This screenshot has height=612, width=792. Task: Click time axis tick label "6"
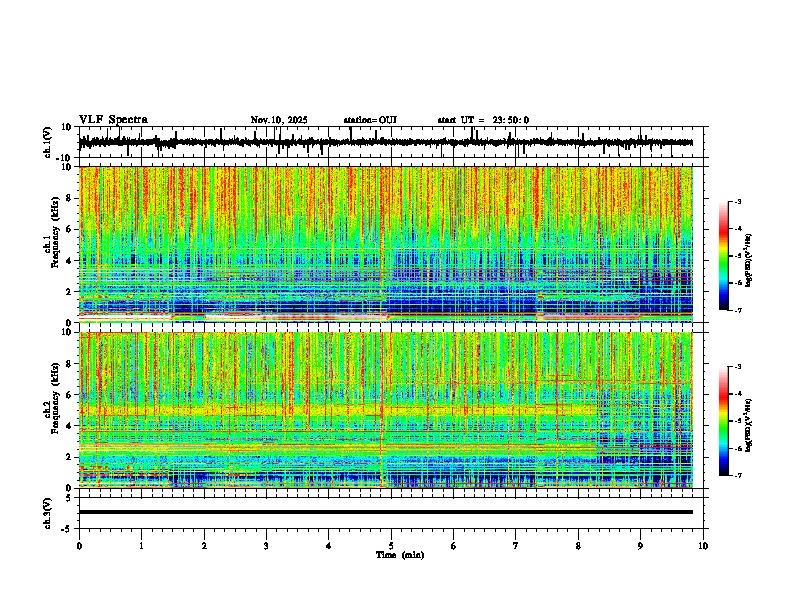point(454,546)
